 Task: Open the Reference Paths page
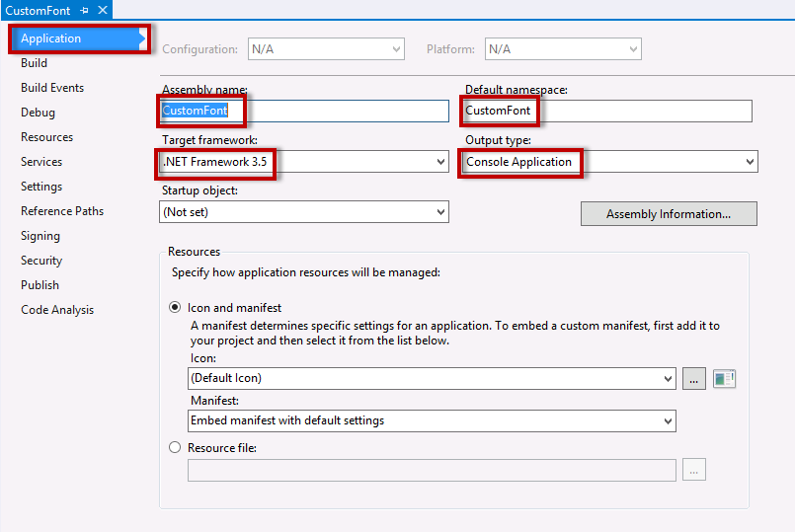pos(62,211)
